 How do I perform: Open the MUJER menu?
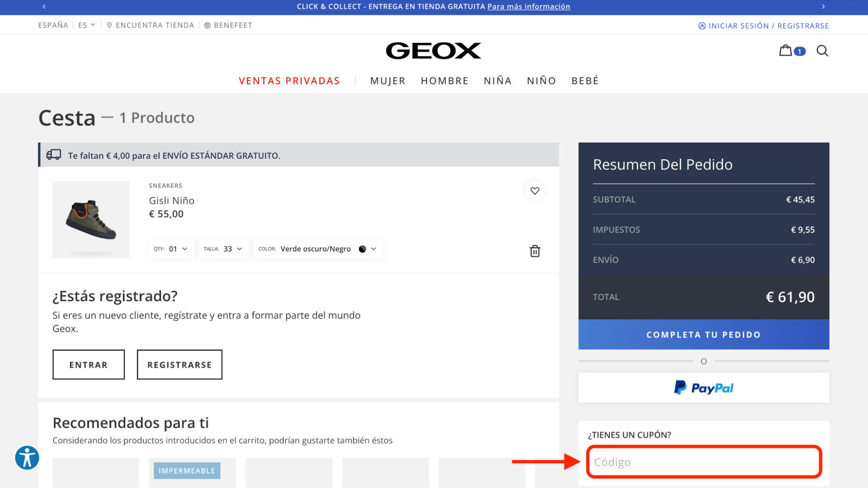388,81
